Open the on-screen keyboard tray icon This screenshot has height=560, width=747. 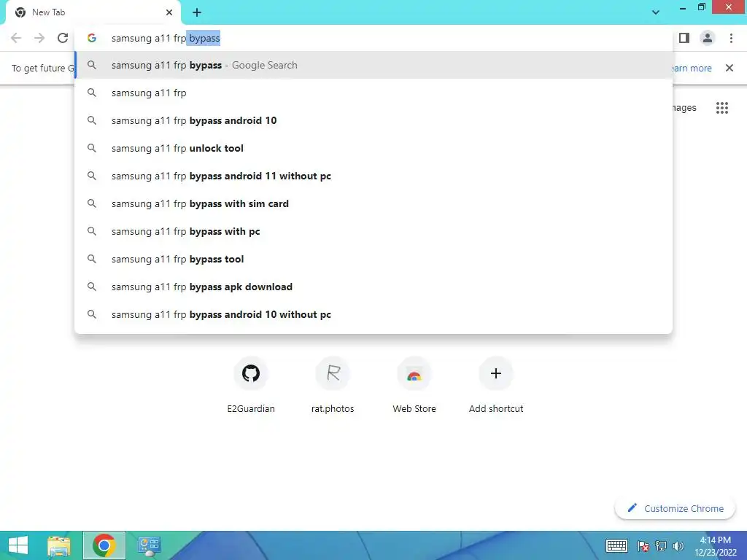pos(616,545)
